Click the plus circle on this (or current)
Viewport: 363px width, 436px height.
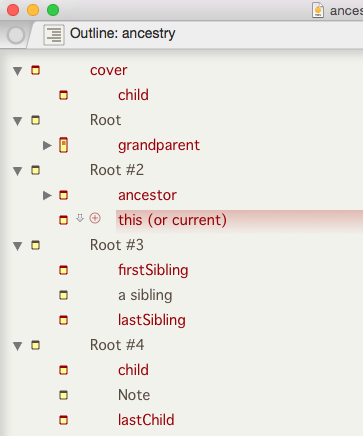95,218
